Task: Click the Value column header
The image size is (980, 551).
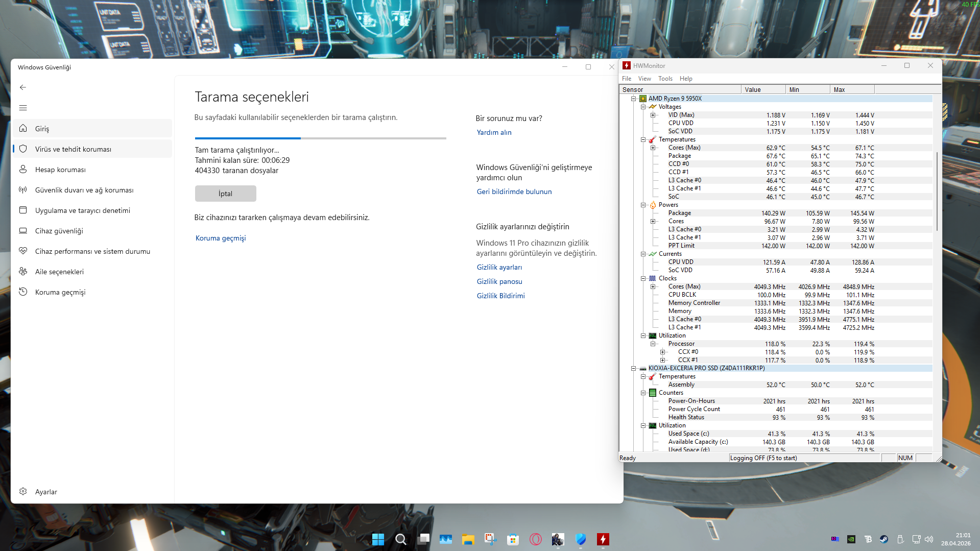Action: (x=763, y=89)
